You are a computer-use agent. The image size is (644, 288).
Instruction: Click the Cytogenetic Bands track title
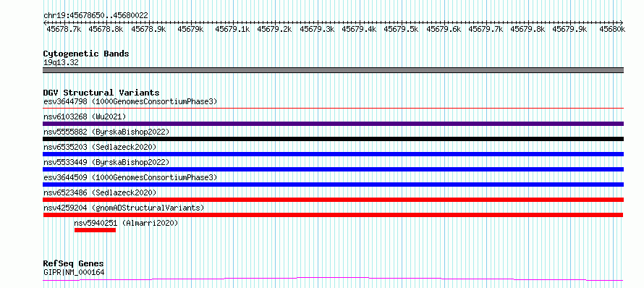[x=86, y=54]
